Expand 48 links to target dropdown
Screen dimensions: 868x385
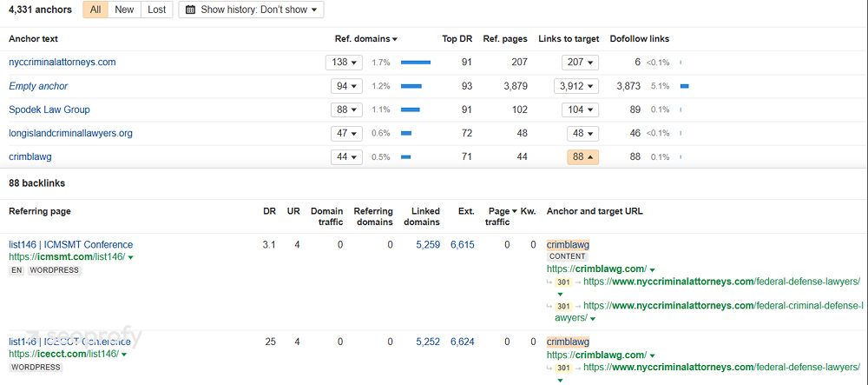pyautogui.click(x=582, y=133)
